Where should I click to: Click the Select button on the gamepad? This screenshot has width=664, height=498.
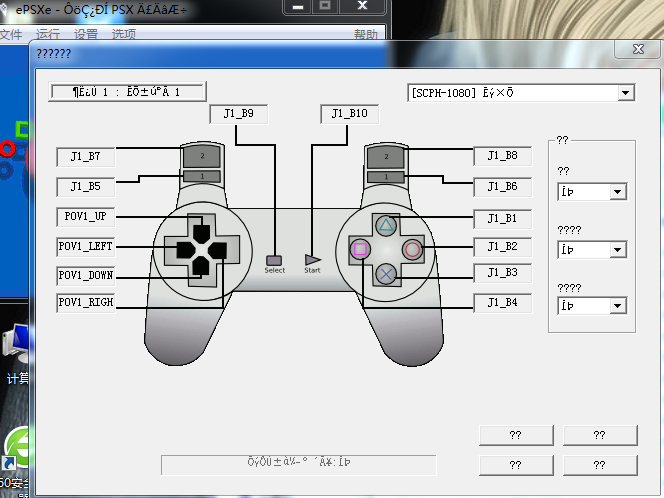[274, 260]
